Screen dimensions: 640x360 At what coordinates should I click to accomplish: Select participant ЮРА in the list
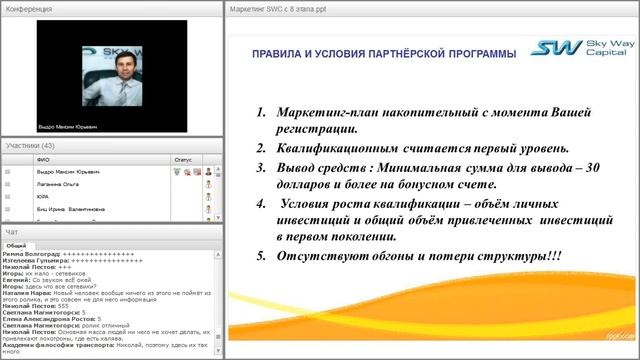(x=42, y=197)
